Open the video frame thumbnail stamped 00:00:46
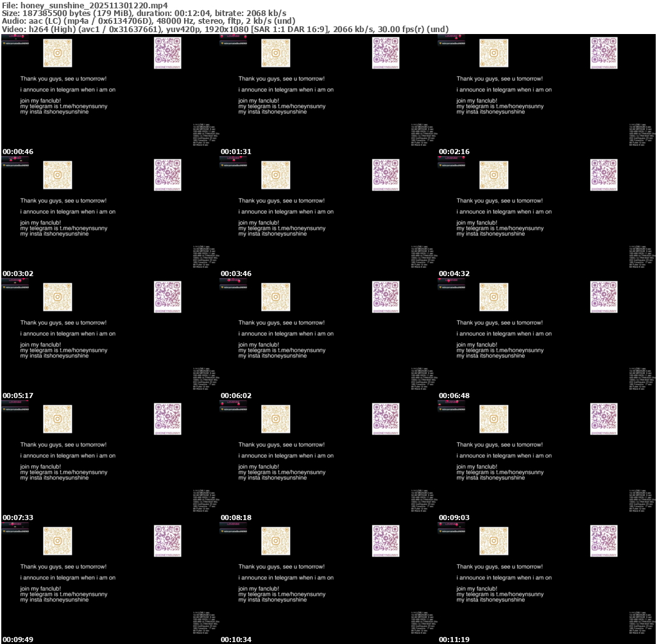 coord(110,95)
